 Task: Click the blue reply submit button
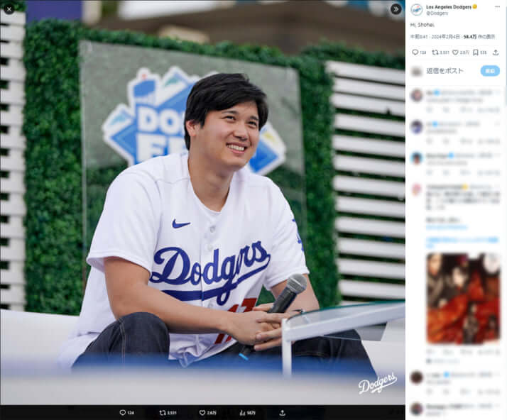point(490,71)
